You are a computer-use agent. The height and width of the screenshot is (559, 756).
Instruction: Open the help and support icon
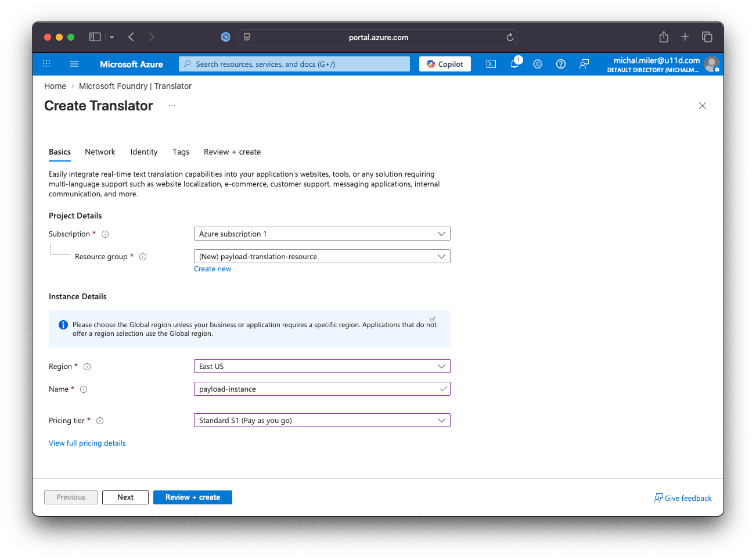pyautogui.click(x=561, y=64)
